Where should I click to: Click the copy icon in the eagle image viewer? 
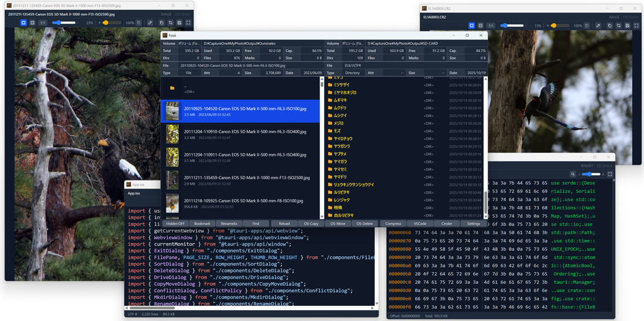[x=160, y=23]
